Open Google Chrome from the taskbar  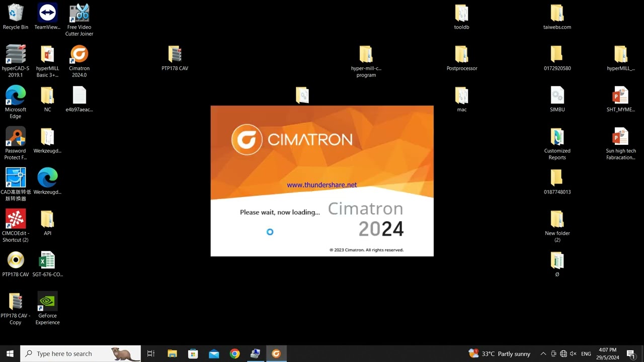coord(234,353)
